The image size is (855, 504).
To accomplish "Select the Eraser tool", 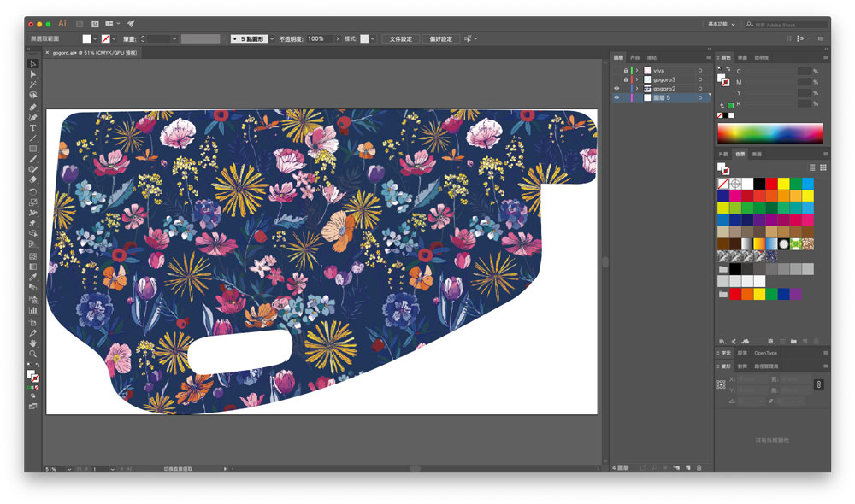I will pos(33,180).
